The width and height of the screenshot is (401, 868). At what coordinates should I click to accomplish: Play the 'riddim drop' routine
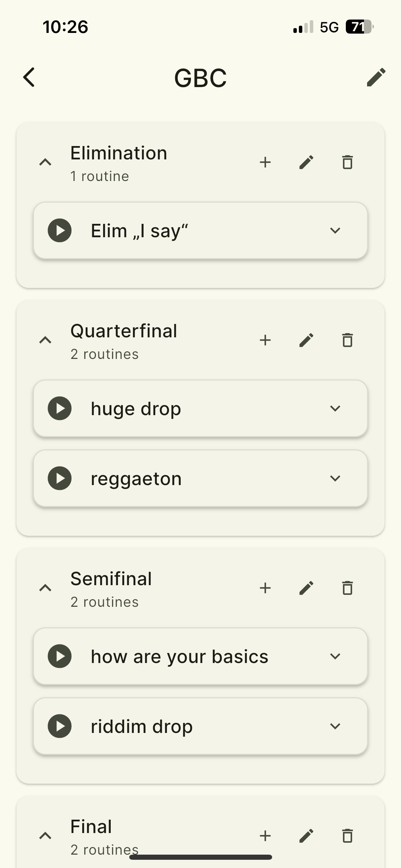[x=60, y=726]
